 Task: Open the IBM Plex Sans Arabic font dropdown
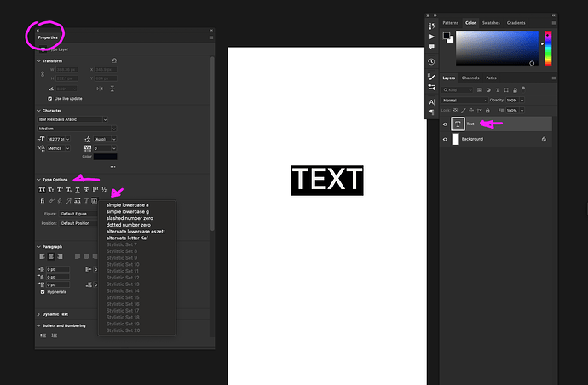pos(72,119)
